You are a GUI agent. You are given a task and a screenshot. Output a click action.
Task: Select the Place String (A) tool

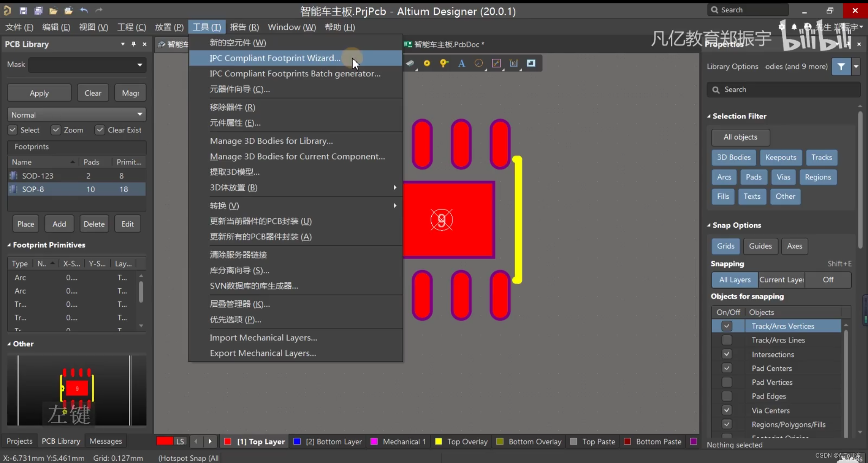coord(462,63)
